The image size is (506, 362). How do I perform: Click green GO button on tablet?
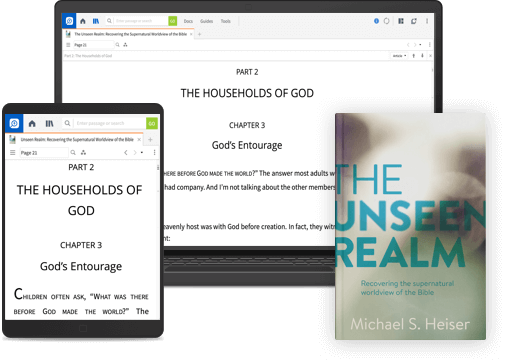pos(152,123)
